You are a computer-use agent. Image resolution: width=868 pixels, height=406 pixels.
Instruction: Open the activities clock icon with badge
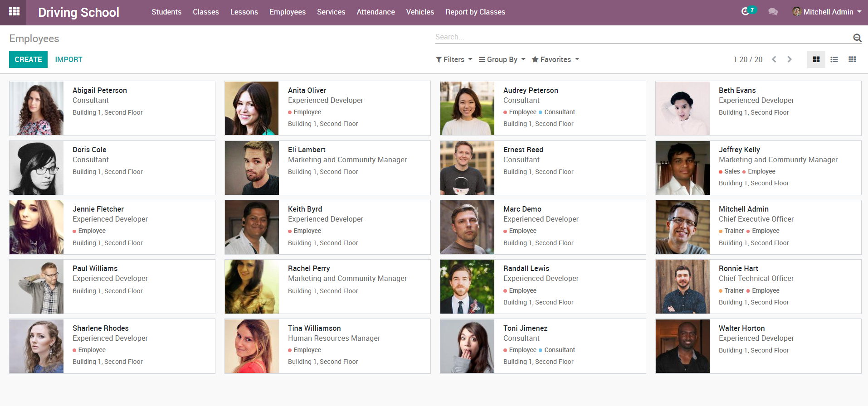pos(746,12)
